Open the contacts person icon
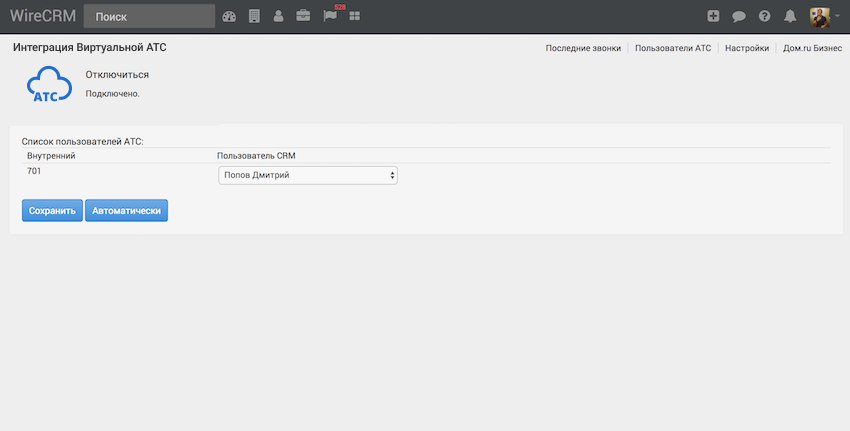The width and height of the screenshot is (850, 431). pos(278,16)
